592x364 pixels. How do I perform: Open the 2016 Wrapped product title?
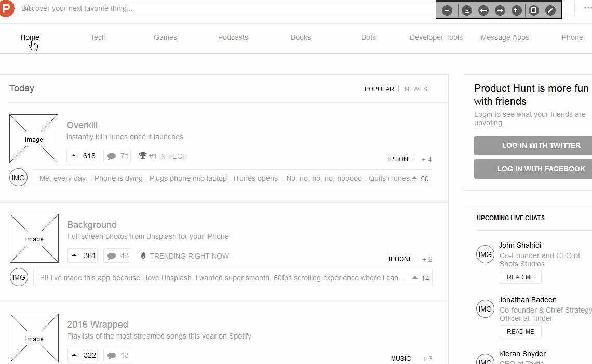coord(98,325)
